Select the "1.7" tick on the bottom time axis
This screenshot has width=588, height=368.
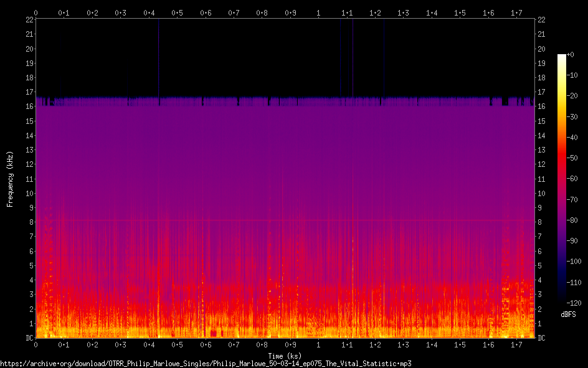point(517,344)
